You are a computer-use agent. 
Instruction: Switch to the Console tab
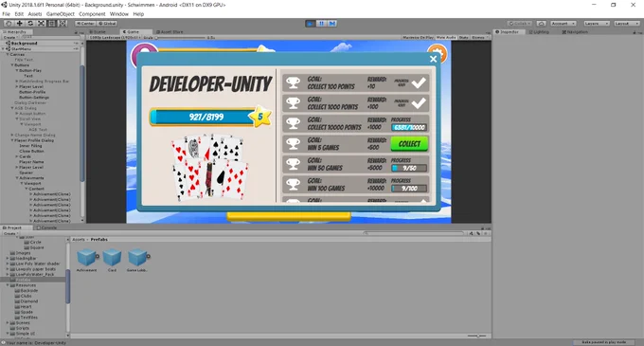click(46, 228)
